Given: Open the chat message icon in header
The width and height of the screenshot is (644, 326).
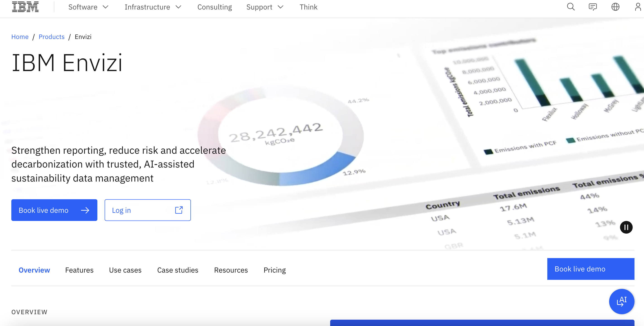Looking at the screenshot, I should click(593, 7).
